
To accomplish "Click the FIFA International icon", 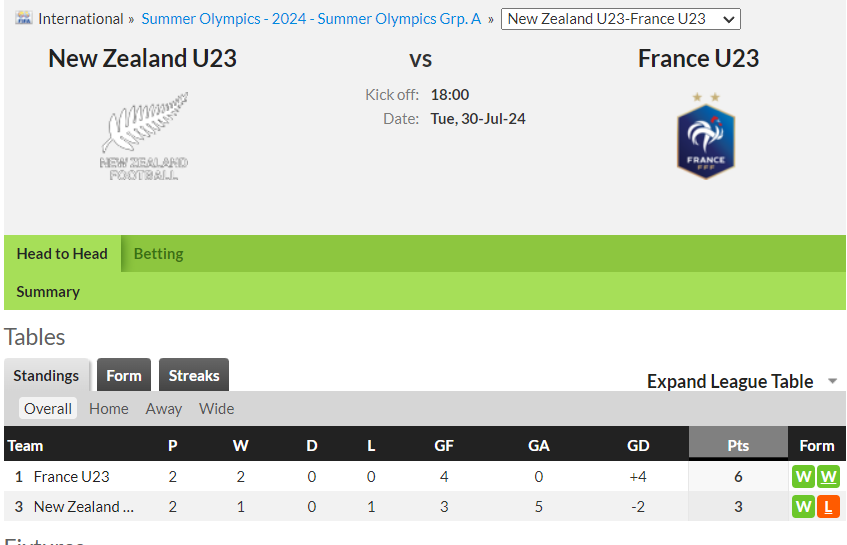I will [23, 18].
